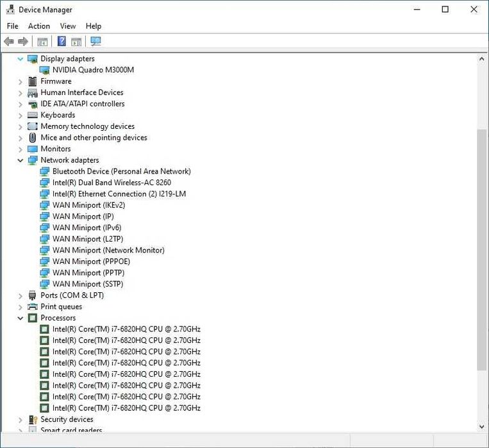The height and width of the screenshot is (448, 489).
Task: Click the Memory technology devices icon
Action: pos(33,126)
